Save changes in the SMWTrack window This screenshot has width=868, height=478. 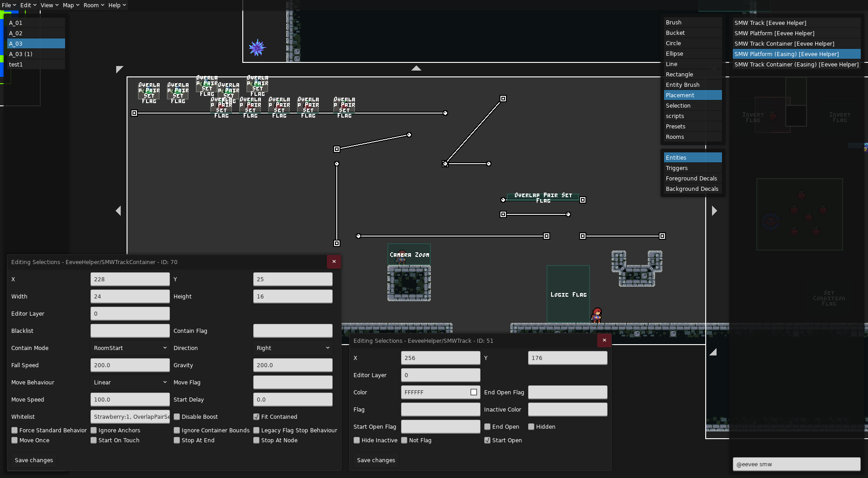coord(376,460)
